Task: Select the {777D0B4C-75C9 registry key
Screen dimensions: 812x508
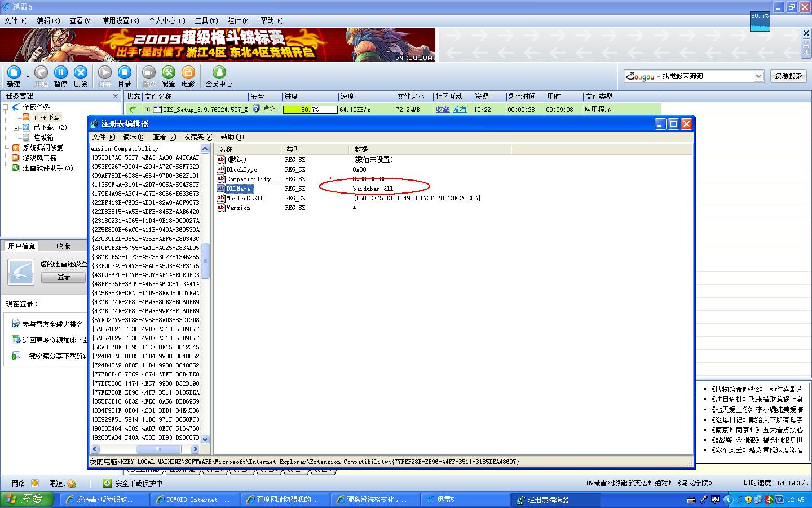Action: (x=146, y=374)
